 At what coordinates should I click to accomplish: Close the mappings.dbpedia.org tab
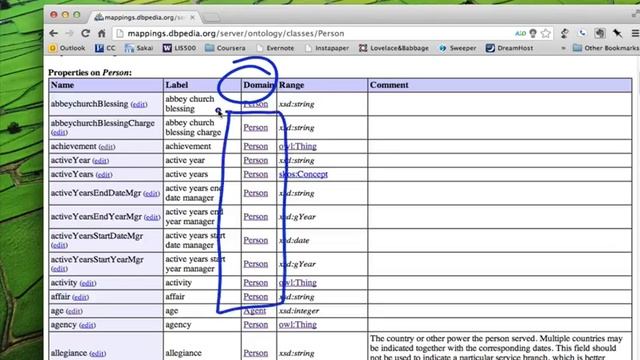[192, 18]
